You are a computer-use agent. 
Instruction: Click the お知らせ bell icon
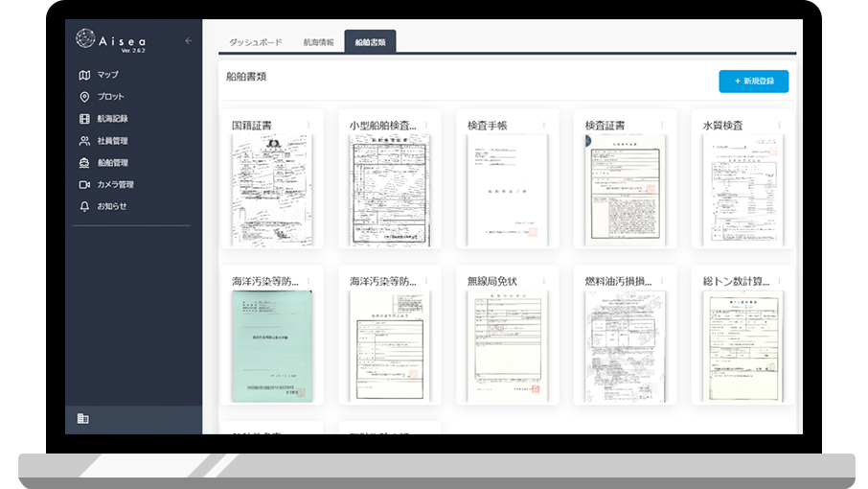pyautogui.click(x=84, y=206)
